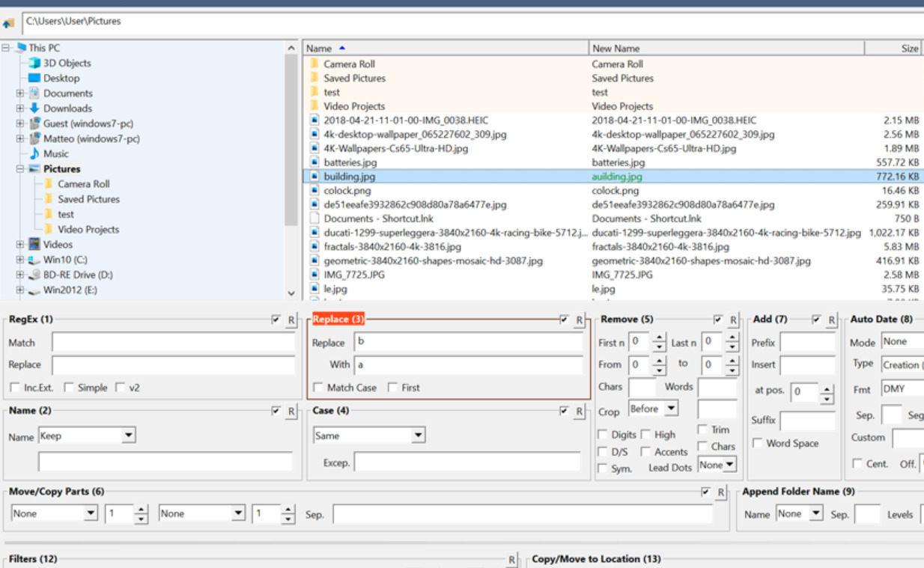Toggle the Inc.Ext. checkbox in RegEx

[15, 388]
